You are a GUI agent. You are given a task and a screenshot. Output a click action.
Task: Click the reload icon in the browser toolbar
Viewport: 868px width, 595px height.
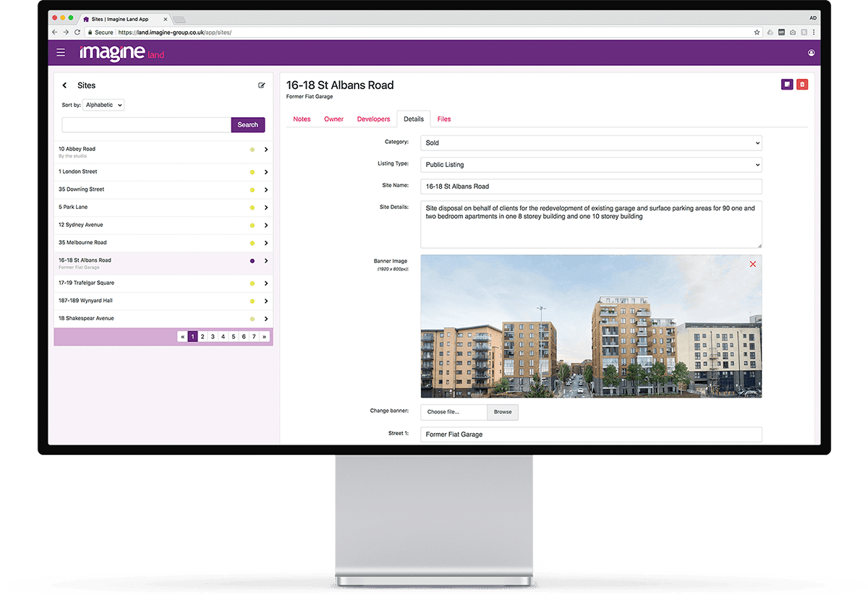pos(77,32)
